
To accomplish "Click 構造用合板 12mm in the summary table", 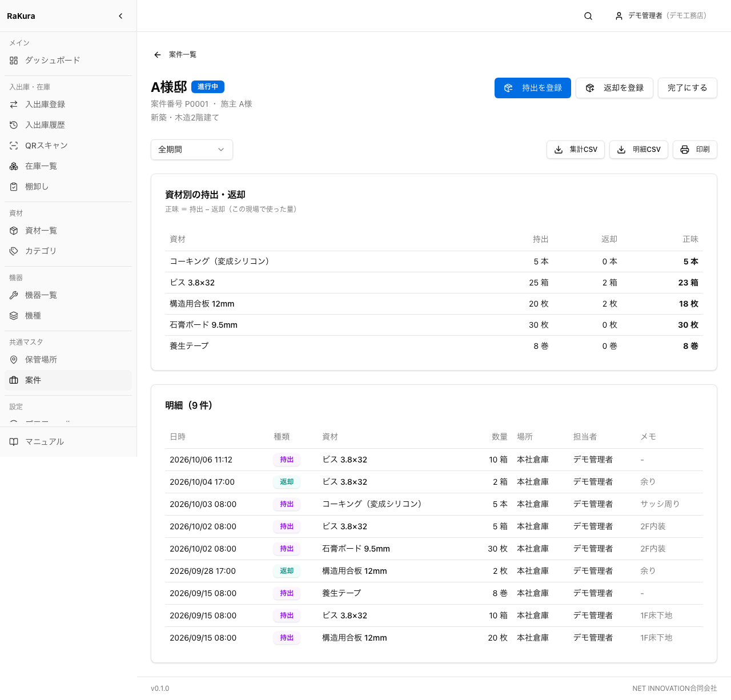I will tap(202, 304).
